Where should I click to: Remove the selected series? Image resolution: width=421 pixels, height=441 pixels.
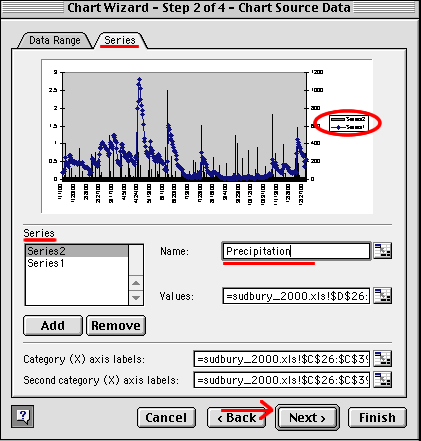[116, 326]
